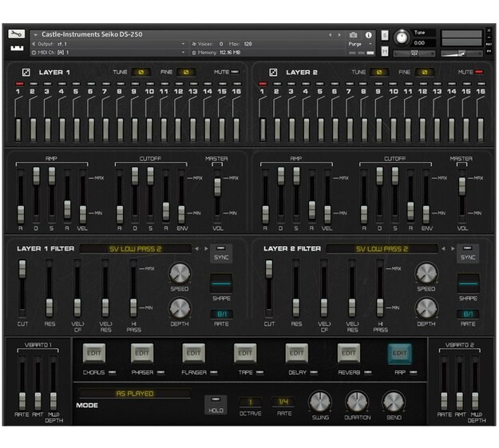Screen dimensions: 499x448
Task: Toggle Layer 1 Mute switch
Action: coord(235,73)
